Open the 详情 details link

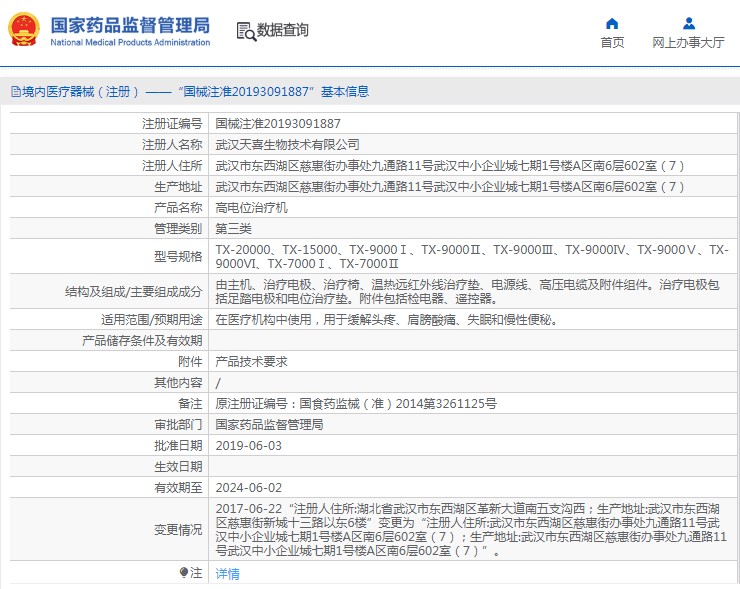tap(227, 573)
